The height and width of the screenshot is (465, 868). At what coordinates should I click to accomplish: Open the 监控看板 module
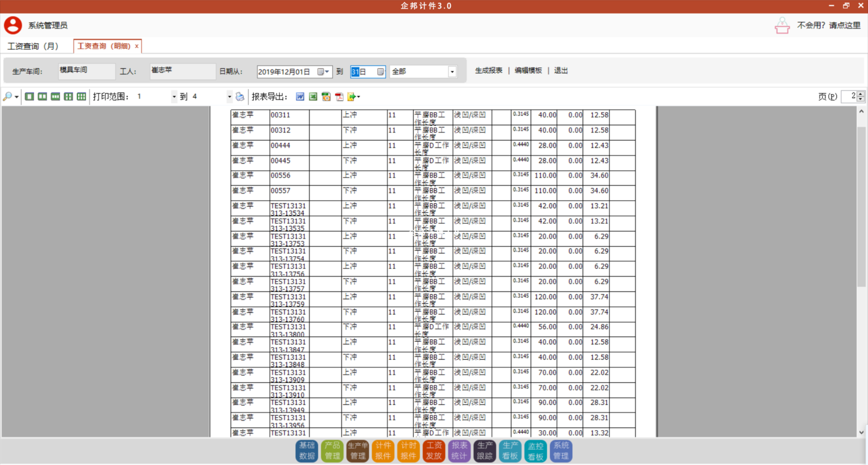[535, 451]
